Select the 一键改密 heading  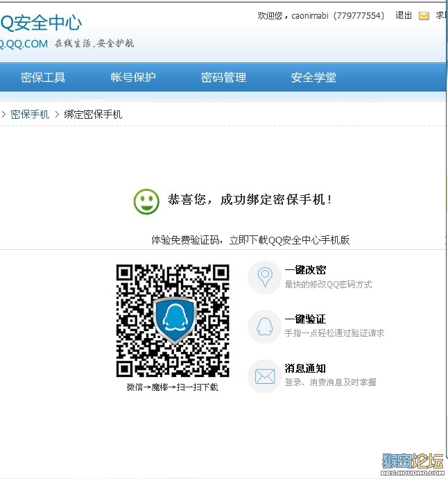[305, 270]
